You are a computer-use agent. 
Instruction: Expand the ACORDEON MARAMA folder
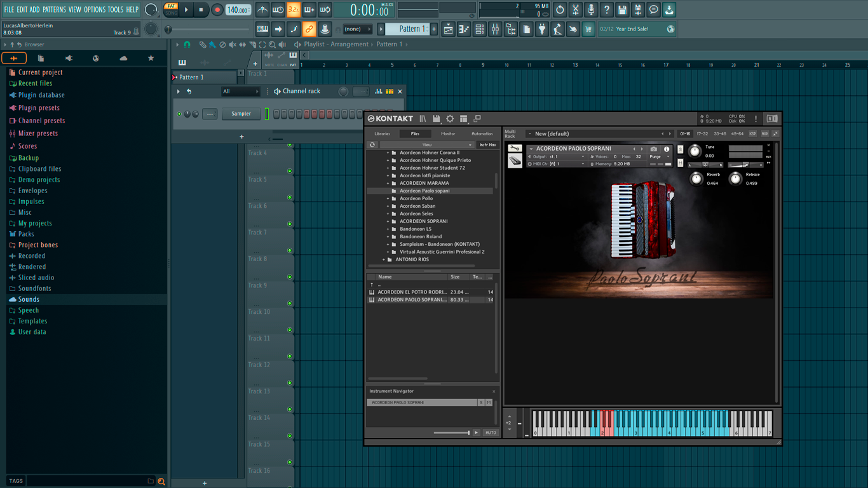(x=388, y=183)
